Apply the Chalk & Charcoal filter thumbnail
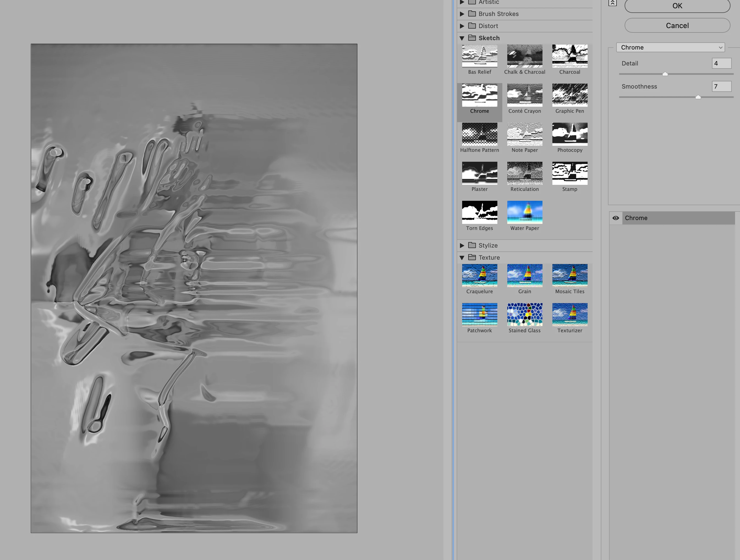The width and height of the screenshot is (740, 560). point(524,56)
